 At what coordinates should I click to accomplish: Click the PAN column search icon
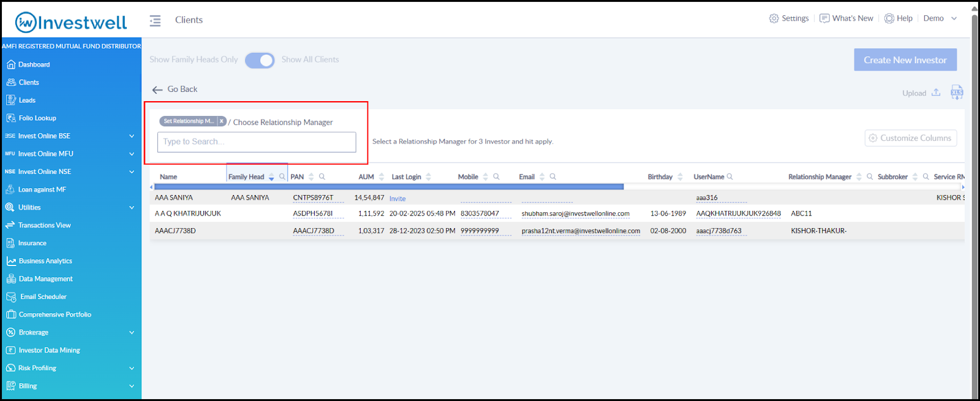[x=322, y=177]
